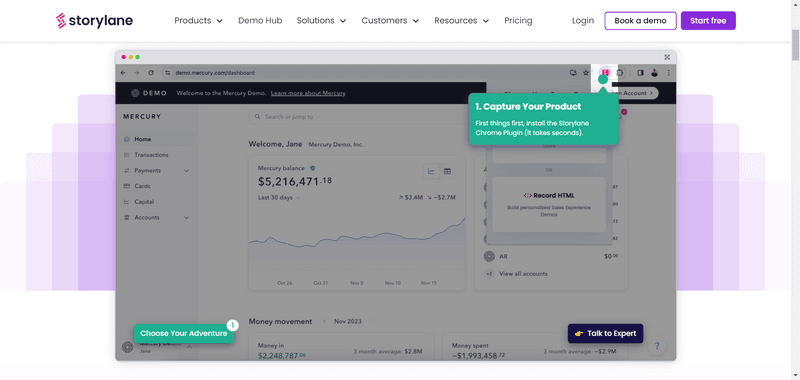This screenshot has width=800, height=380.
Task: Click the Talk to Expert button
Action: tap(606, 334)
